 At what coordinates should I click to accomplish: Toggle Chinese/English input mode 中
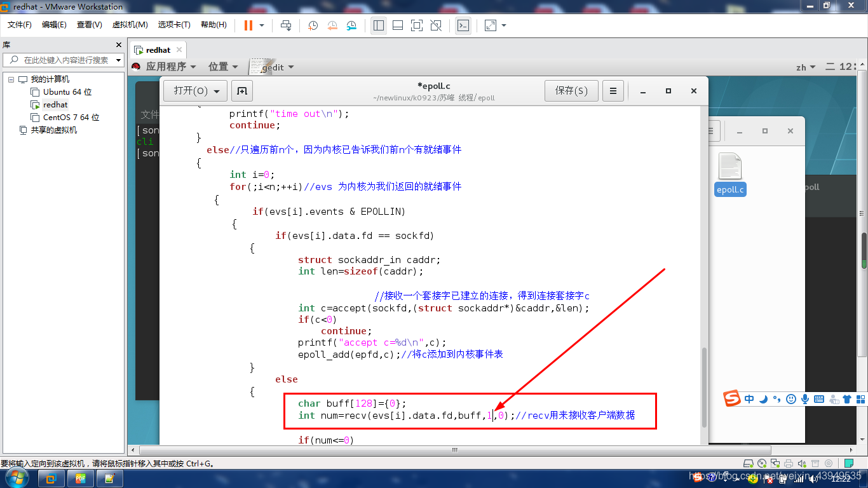pos(749,399)
